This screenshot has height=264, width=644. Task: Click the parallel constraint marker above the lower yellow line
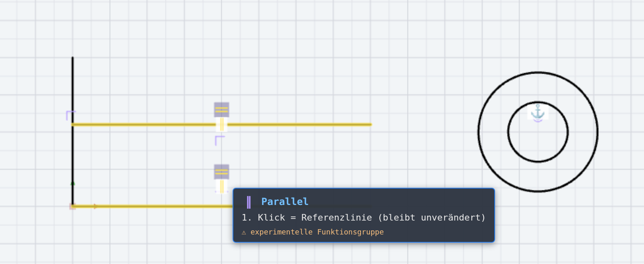pyautogui.click(x=222, y=187)
